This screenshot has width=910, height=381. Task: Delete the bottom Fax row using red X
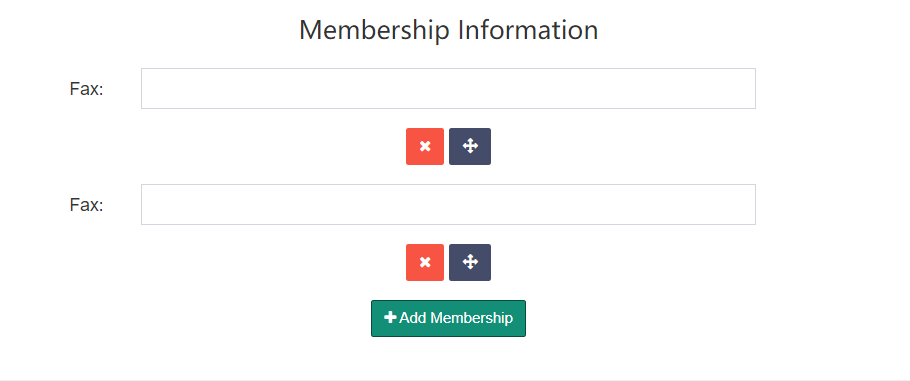click(x=425, y=263)
